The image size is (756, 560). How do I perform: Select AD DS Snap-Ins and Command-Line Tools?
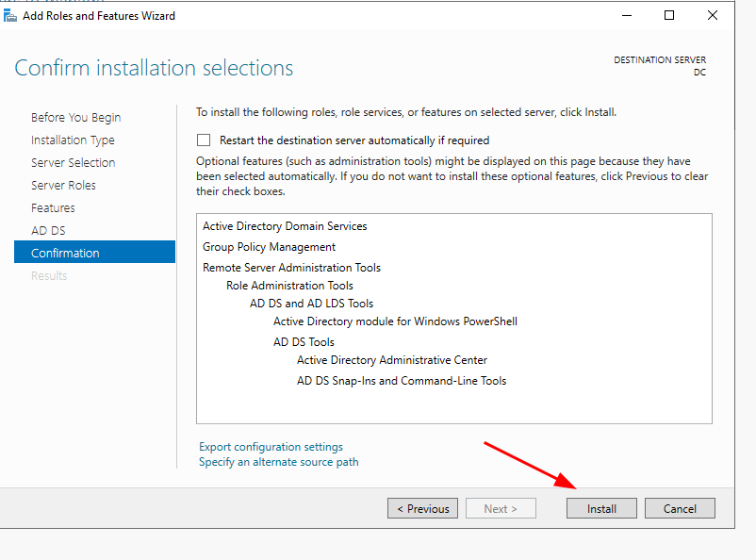click(402, 381)
